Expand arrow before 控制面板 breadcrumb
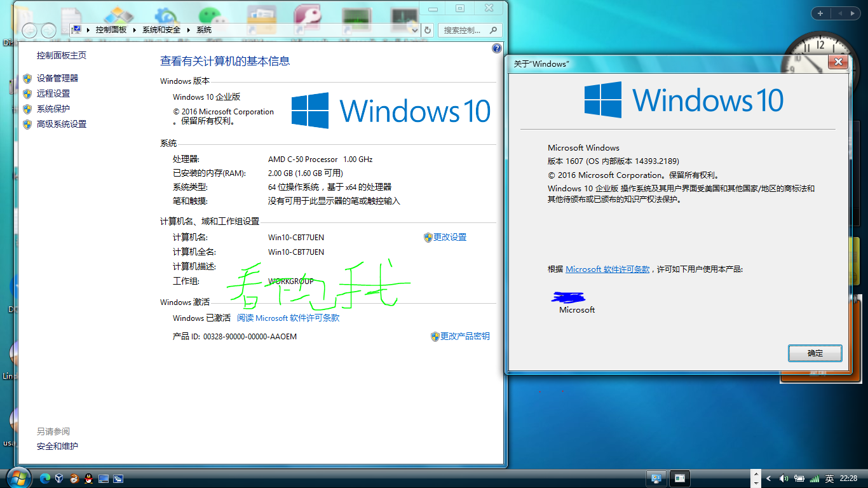The image size is (868, 488). pos(88,30)
